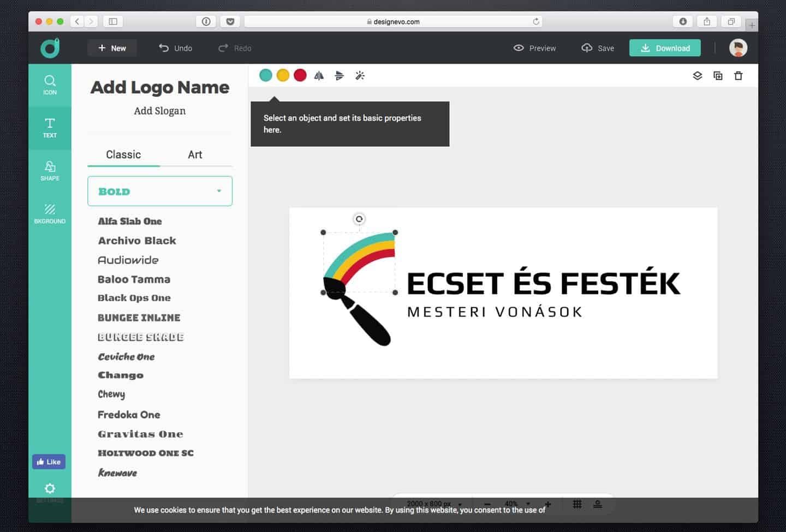Choose the Chango font
This screenshot has width=786, height=532.
[121, 375]
